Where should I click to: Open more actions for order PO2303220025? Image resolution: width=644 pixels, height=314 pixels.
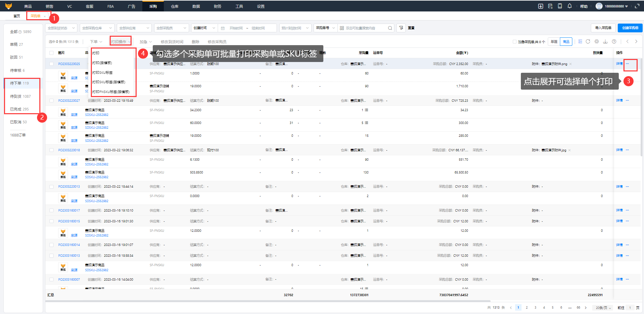pyautogui.click(x=627, y=64)
